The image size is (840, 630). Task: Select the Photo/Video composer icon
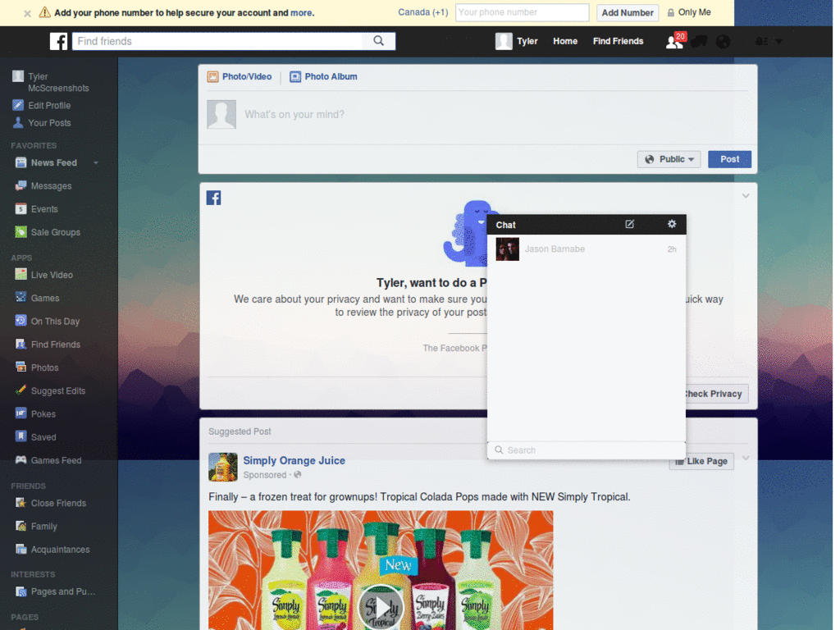pos(214,76)
